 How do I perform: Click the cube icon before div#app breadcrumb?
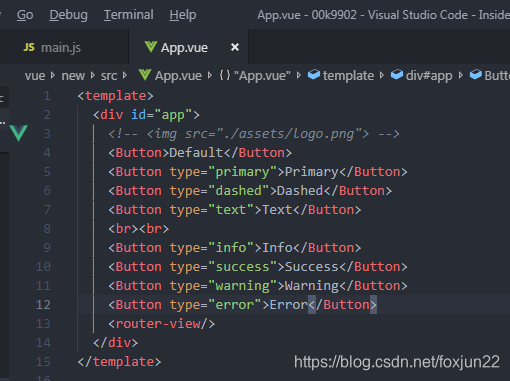tap(397, 74)
